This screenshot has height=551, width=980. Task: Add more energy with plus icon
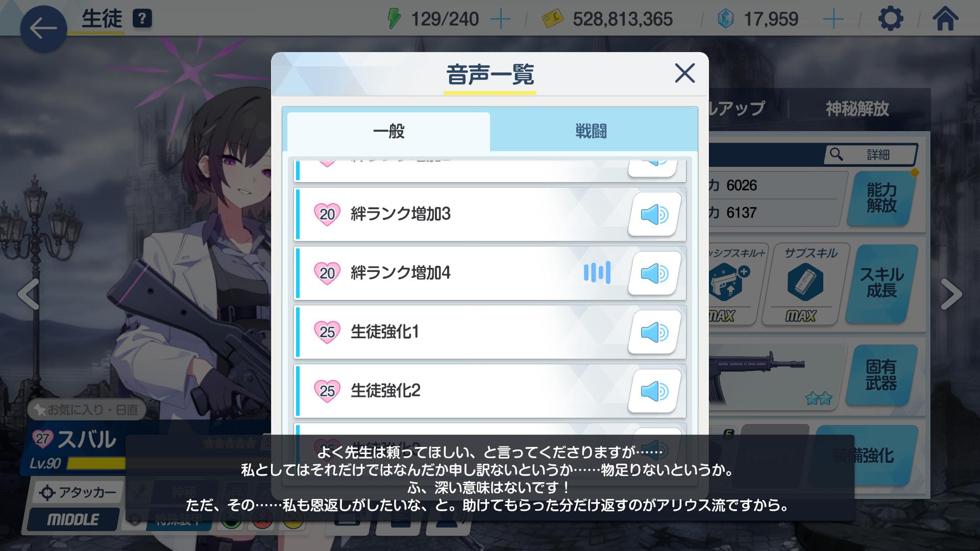(x=500, y=19)
